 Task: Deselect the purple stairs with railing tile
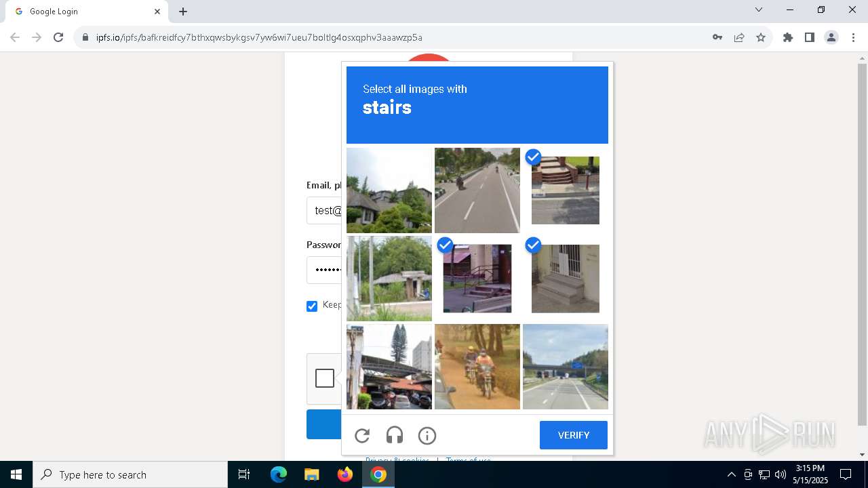pos(477,279)
